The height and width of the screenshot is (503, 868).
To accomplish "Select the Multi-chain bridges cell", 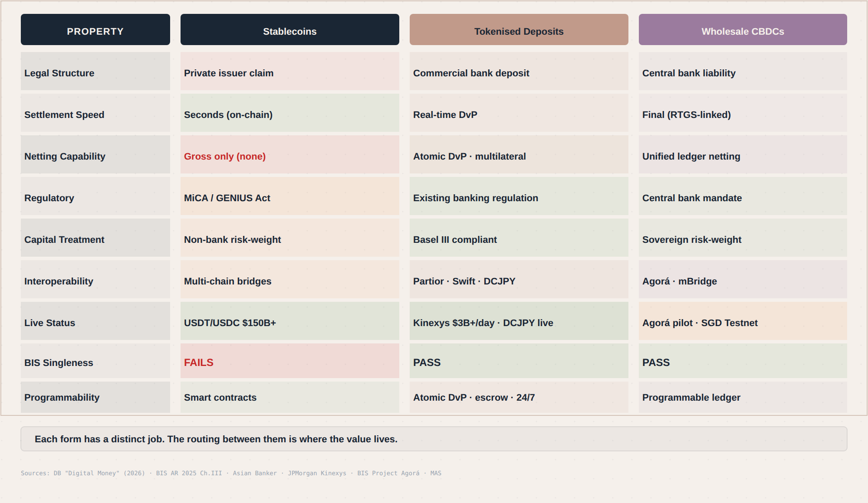I will pos(290,279).
